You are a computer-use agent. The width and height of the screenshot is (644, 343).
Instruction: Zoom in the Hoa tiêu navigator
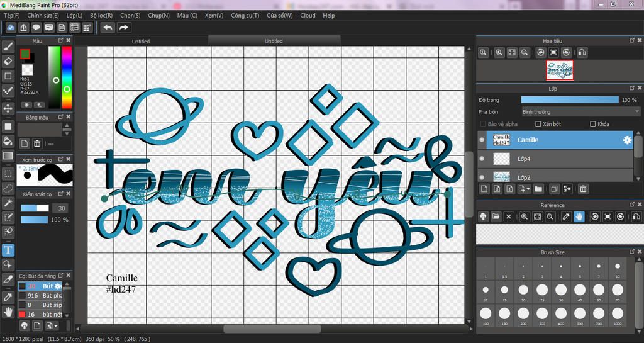click(x=499, y=53)
